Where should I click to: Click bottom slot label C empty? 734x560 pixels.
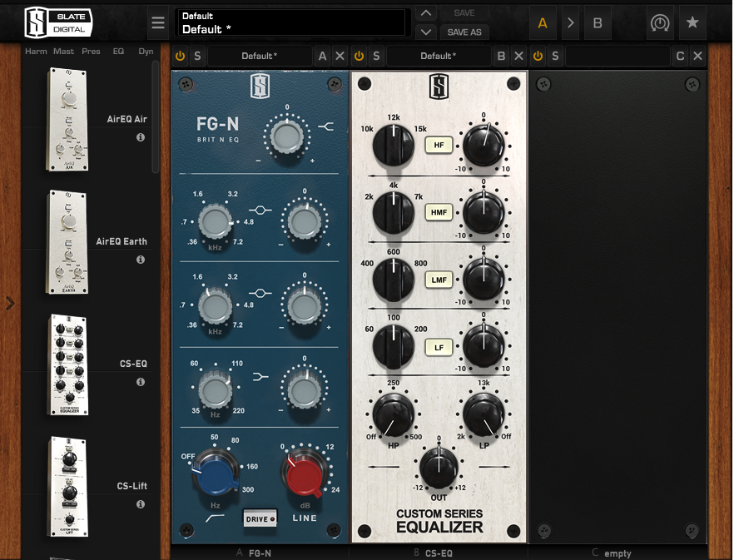coord(612,553)
